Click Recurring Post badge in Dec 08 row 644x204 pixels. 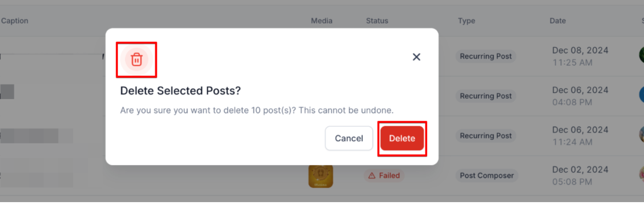(x=486, y=56)
